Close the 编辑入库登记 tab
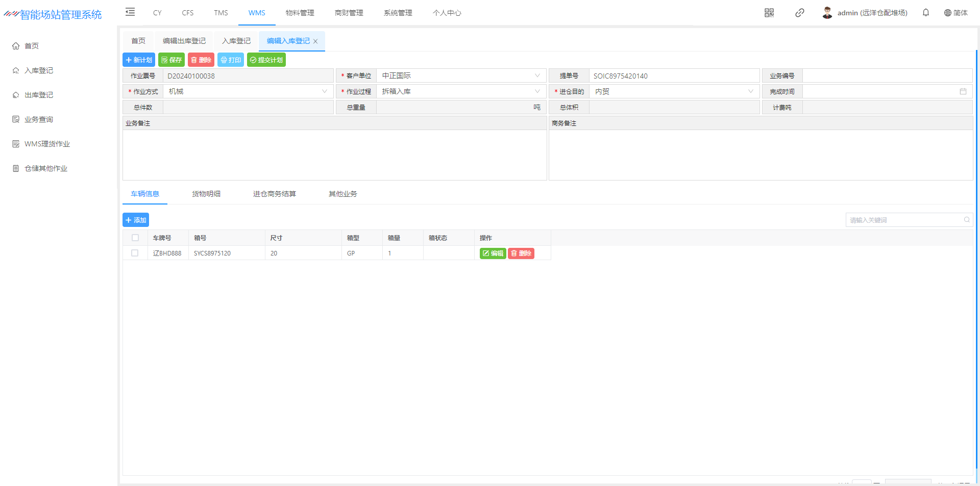 coord(315,41)
